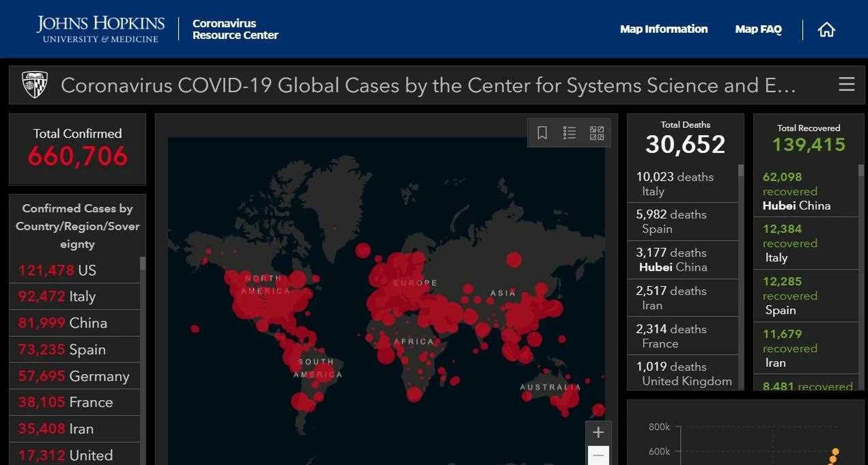Select Iran row with 35,408 cases
The image size is (868, 465).
click(74, 429)
